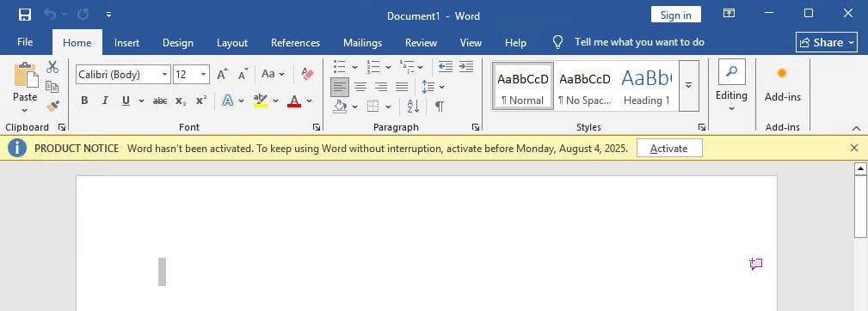Toggle Justify paragraph alignment
The image size is (868, 311).
[x=402, y=87]
